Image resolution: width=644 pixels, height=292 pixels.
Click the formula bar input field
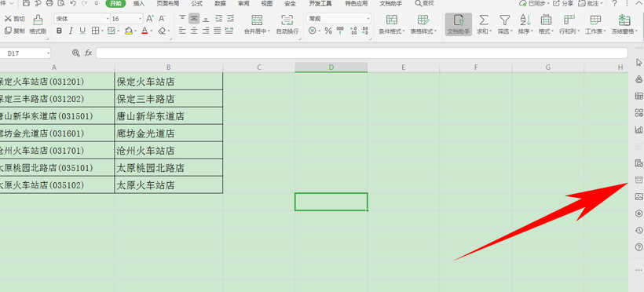click(x=361, y=53)
